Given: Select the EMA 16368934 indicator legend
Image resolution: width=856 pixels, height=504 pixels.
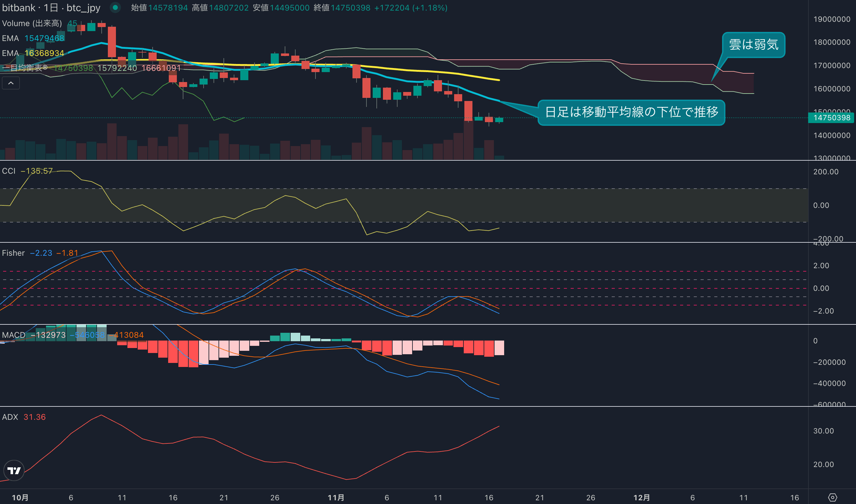Looking at the screenshot, I should pos(10,53).
